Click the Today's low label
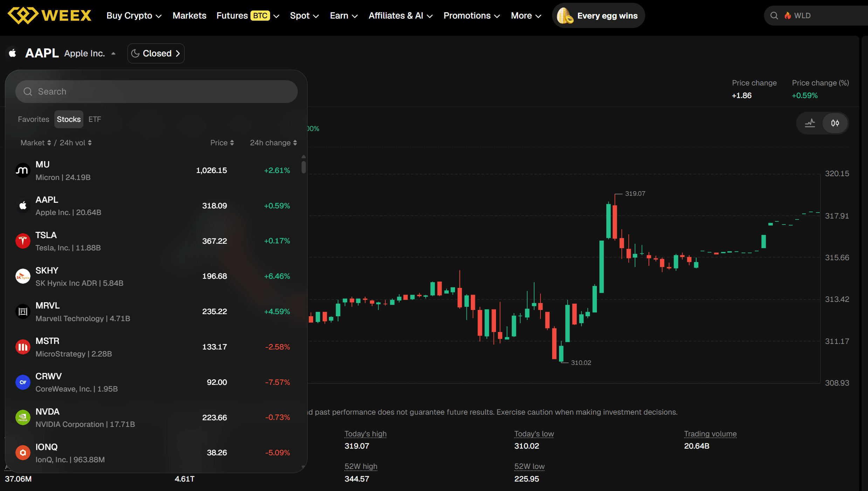The width and height of the screenshot is (868, 491). click(x=534, y=434)
